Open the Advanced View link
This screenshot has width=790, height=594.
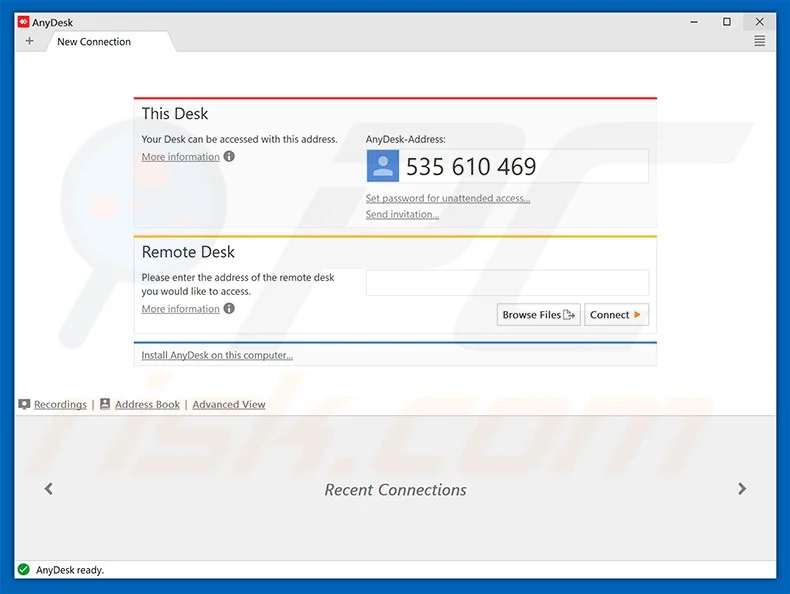[229, 405]
